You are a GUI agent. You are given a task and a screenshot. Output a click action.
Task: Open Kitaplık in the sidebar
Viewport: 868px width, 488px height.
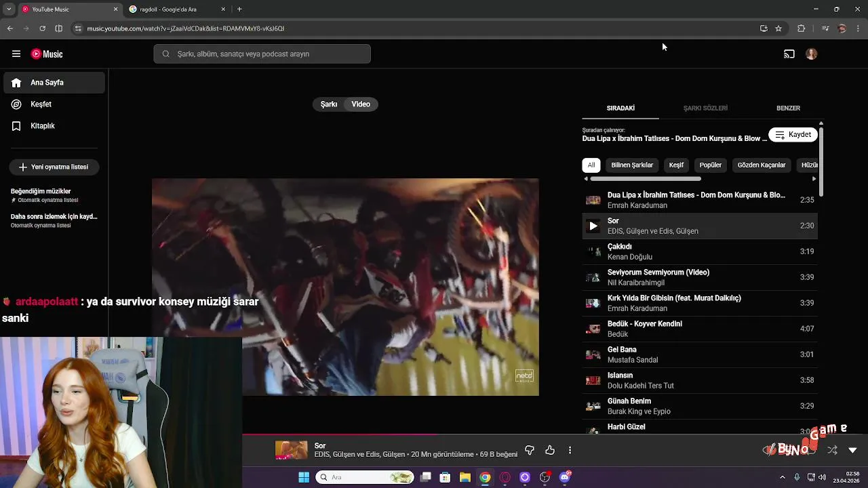pyautogui.click(x=54, y=126)
